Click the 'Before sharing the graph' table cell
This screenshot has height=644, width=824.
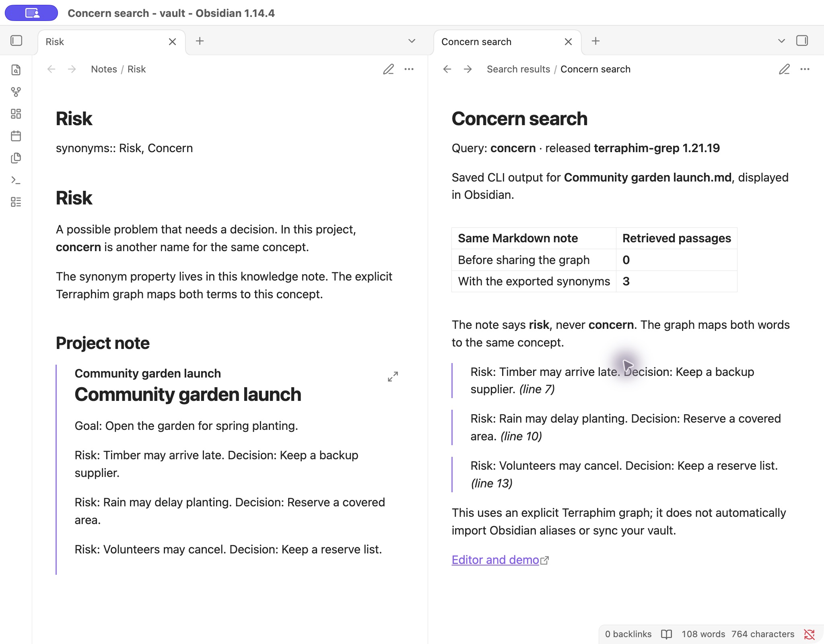(534, 260)
